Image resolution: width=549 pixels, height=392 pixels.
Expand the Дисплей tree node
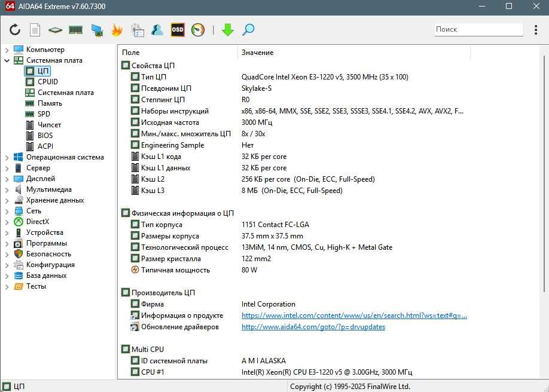click(x=7, y=179)
